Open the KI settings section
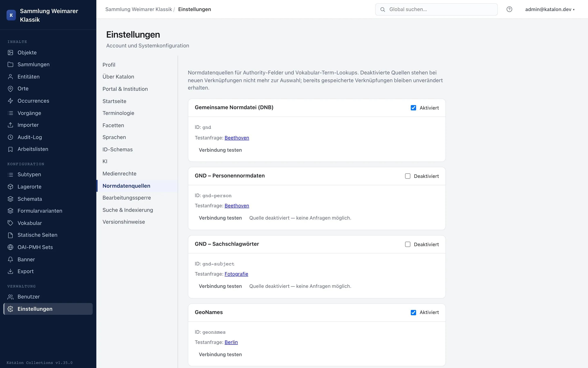588x368 pixels. coord(137,161)
